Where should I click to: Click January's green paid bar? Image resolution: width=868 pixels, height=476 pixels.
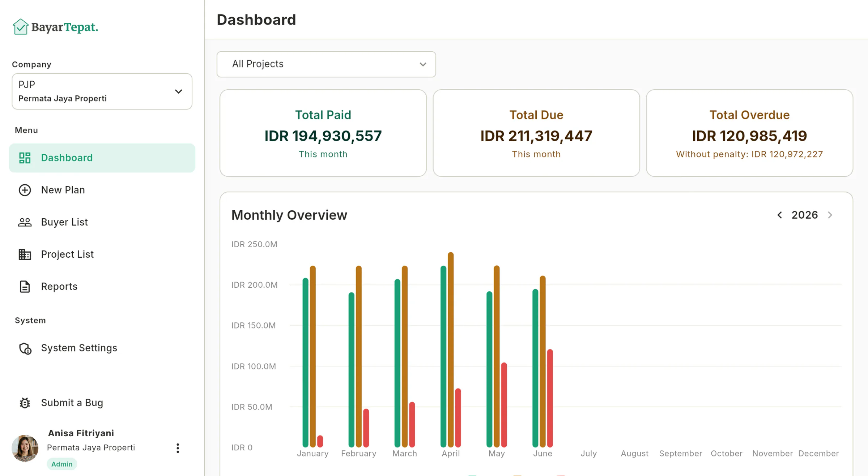(306, 363)
